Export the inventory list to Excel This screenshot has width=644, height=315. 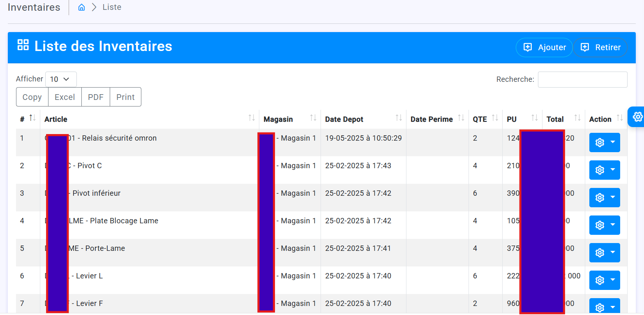coord(65,97)
